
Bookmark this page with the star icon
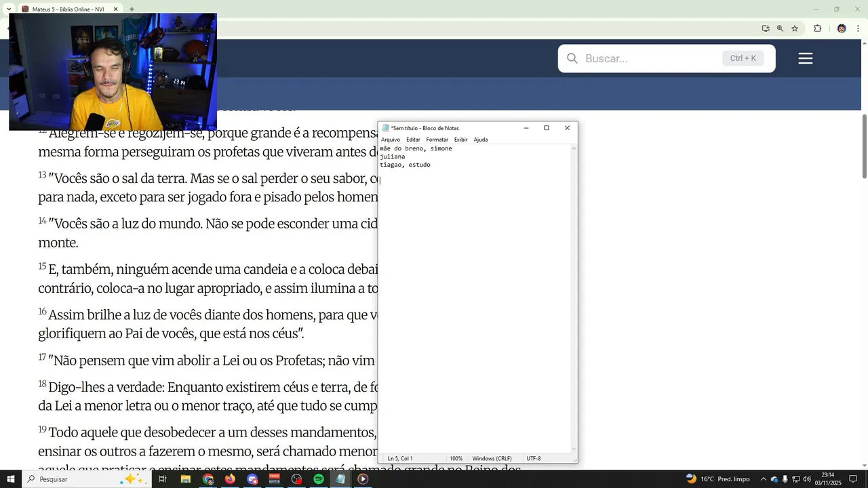click(x=795, y=28)
